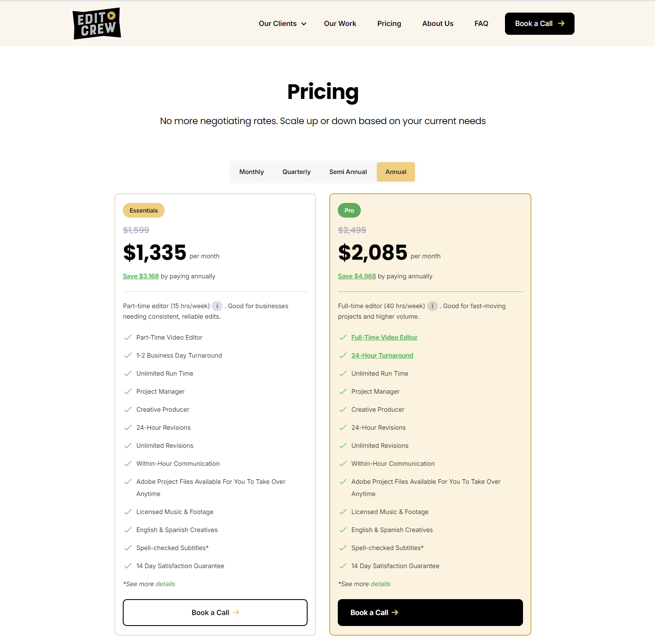
Task: Click checkmark icon next to Part-Time Video Editor
Action: coord(128,338)
